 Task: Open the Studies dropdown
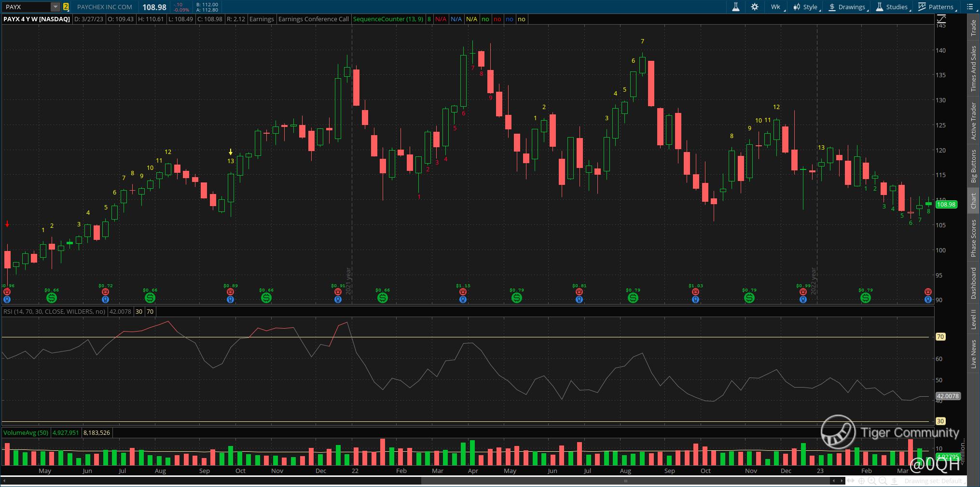tap(893, 7)
